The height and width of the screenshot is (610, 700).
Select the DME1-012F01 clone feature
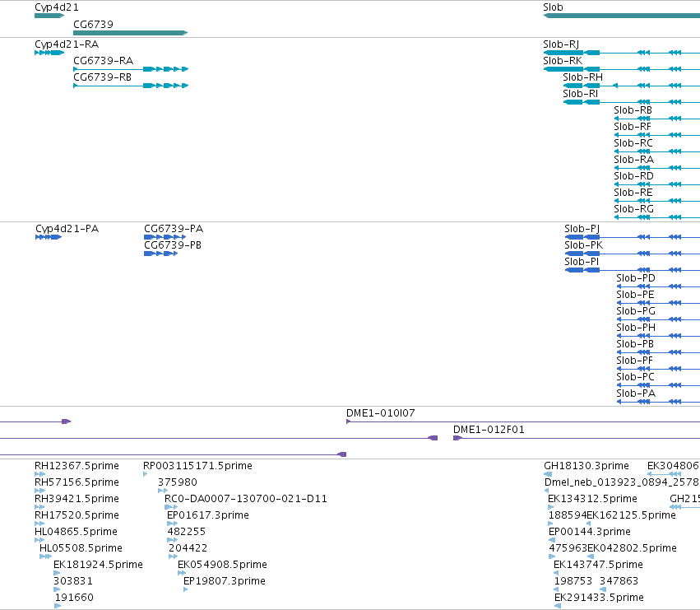point(577,438)
